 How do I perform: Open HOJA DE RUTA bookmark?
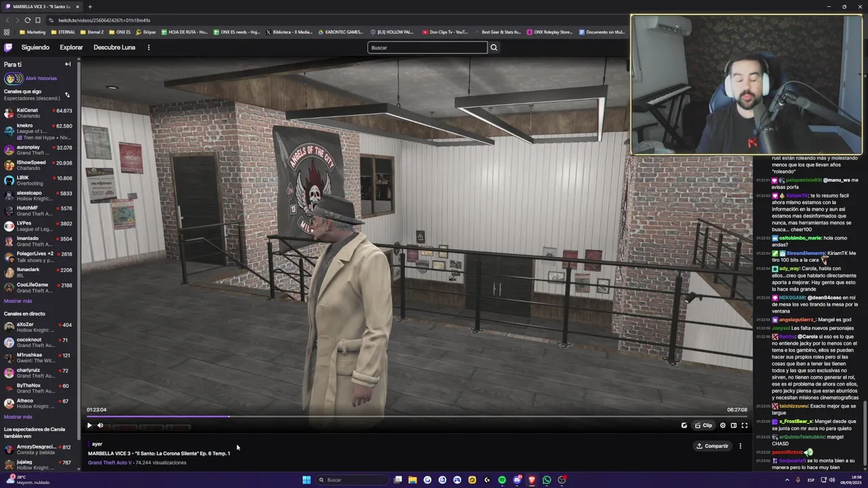(184, 32)
